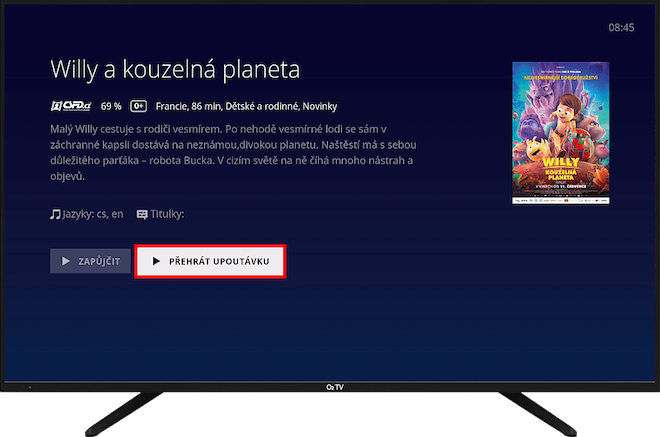Click the ZAPŮJČIT rent button
Viewport: 660px width, 437px height.
click(90, 261)
